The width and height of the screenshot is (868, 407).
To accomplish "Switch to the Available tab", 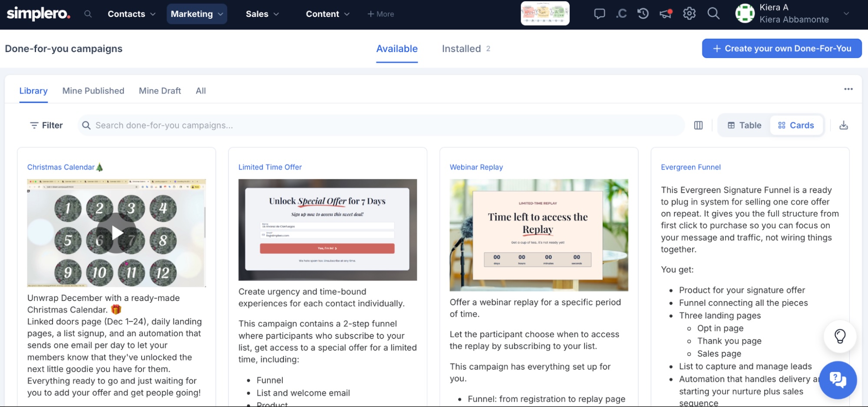I will coord(397,49).
